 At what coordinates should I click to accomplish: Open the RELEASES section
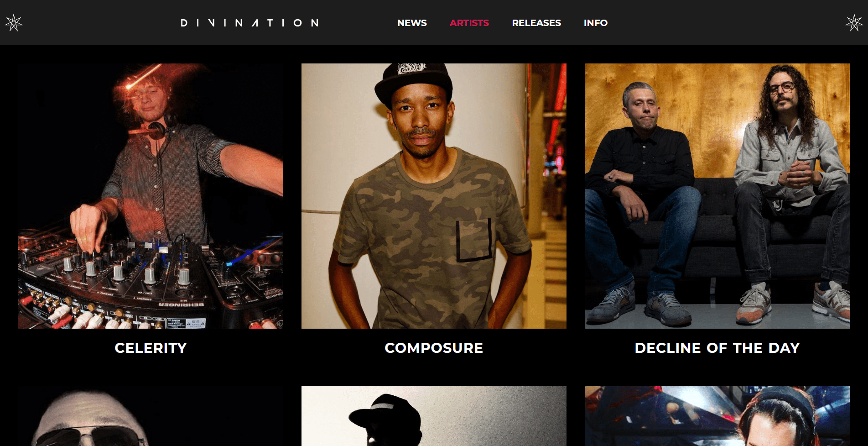(x=536, y=23)
